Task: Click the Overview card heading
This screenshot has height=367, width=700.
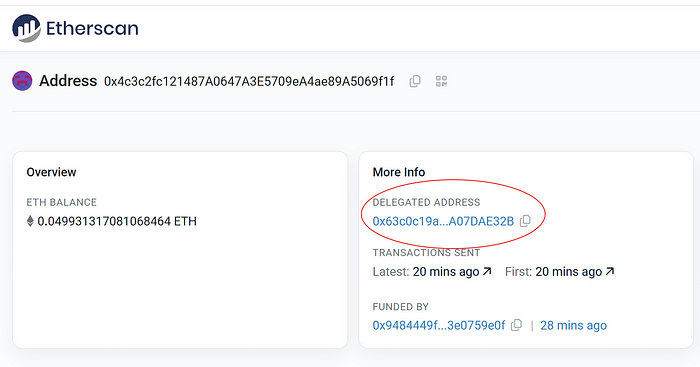Action: pos(51,172)
